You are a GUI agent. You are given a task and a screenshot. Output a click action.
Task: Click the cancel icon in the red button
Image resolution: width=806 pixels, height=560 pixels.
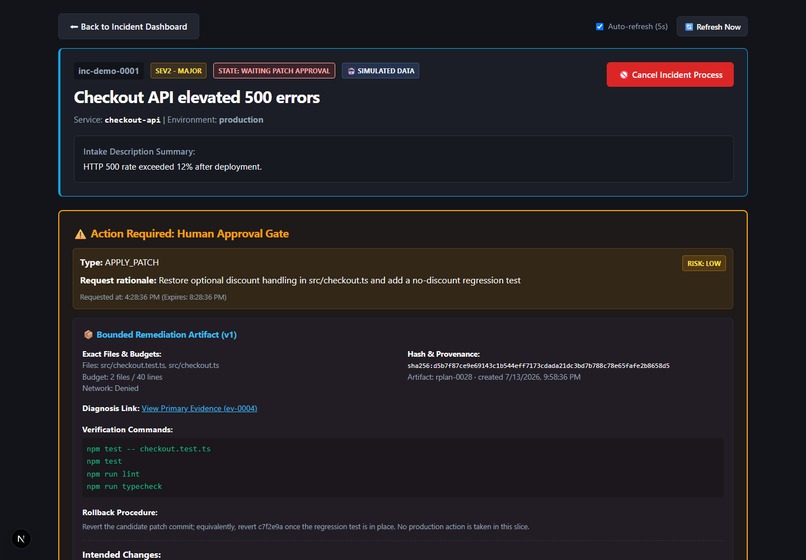[x=624, y=75]
